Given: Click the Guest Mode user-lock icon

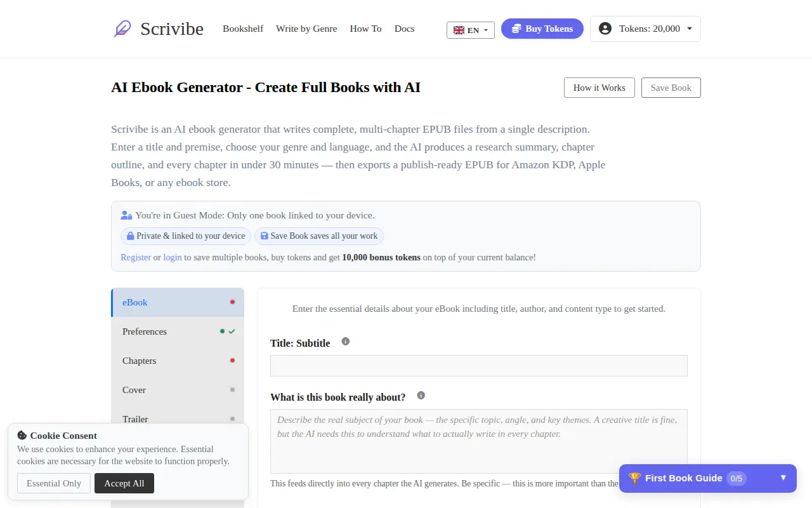Looking at the screenshot, I should click(x=126, y=215).
